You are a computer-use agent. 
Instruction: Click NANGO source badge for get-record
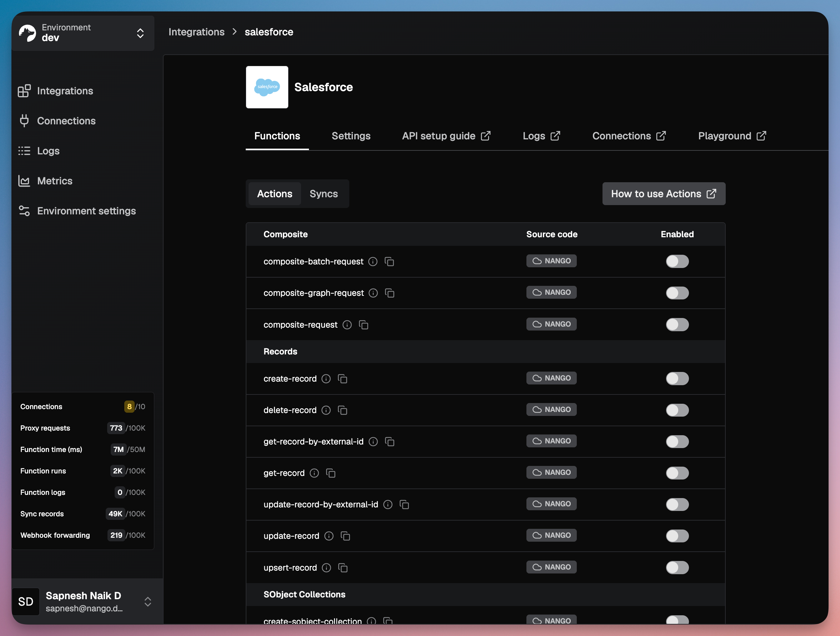[x=551, y=472]
